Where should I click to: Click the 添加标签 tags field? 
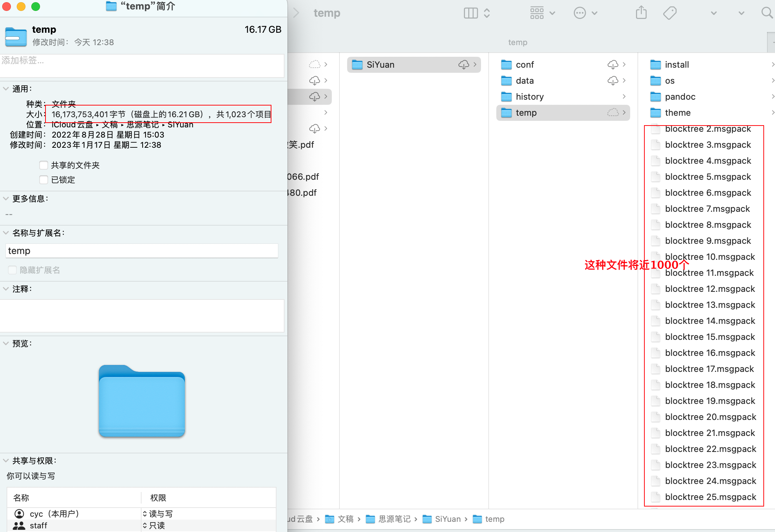coord(142,65)
